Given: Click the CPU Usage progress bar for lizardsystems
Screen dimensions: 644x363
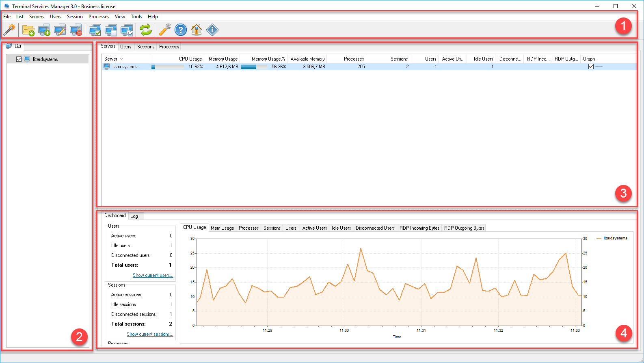Looking at the screenshot, I should [x=167, y=67].
